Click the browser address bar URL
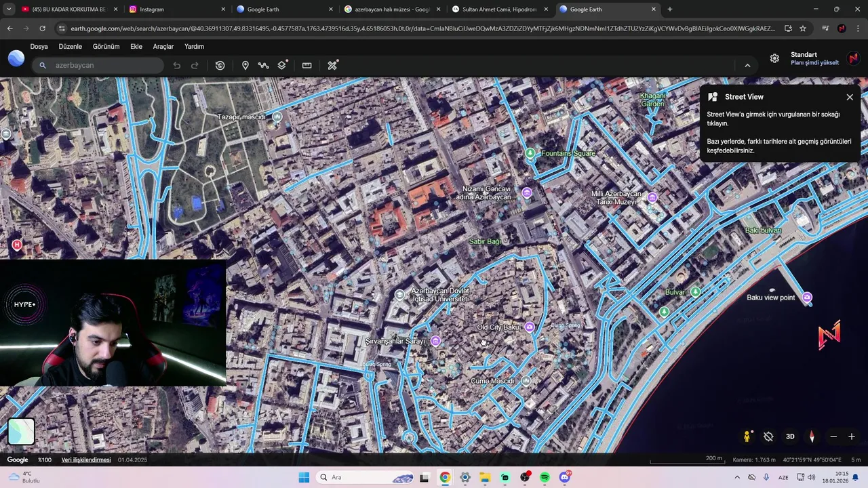 pyautogui.click(x=422, y=28)
